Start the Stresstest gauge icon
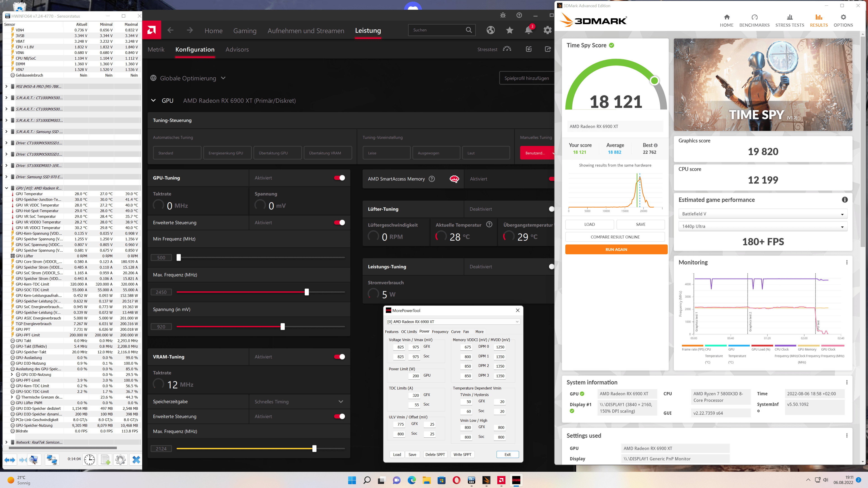Viewport: 868px width, 488px height. pyautogui.click(x=507, y=49)
